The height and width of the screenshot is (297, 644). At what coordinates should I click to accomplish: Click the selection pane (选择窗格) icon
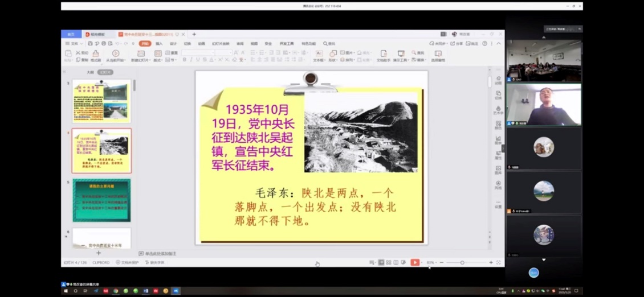pos(438,55)
